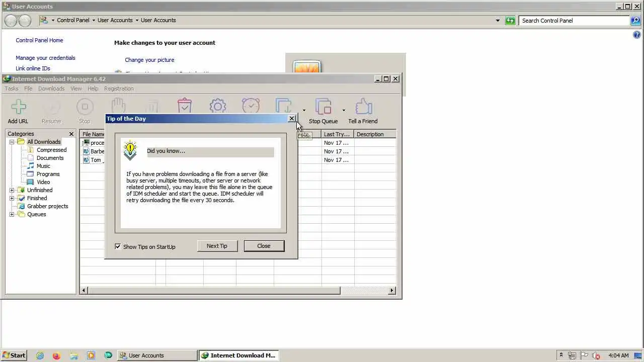Click the network tray icon

(572, 355)
